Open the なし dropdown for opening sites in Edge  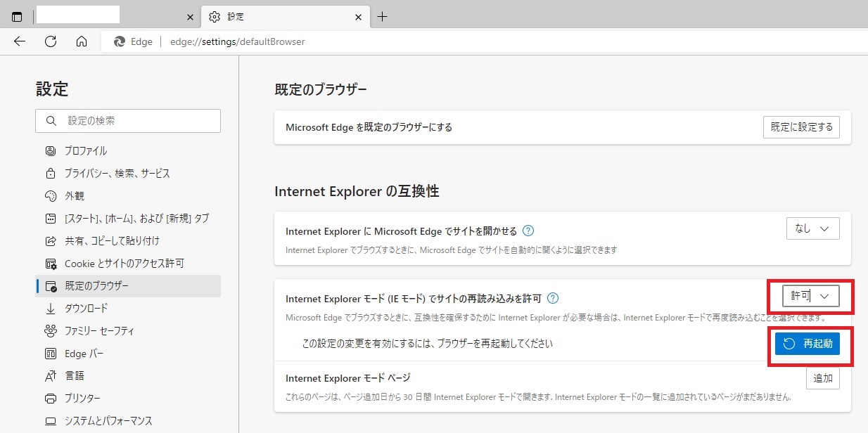(x=812, y=228)
